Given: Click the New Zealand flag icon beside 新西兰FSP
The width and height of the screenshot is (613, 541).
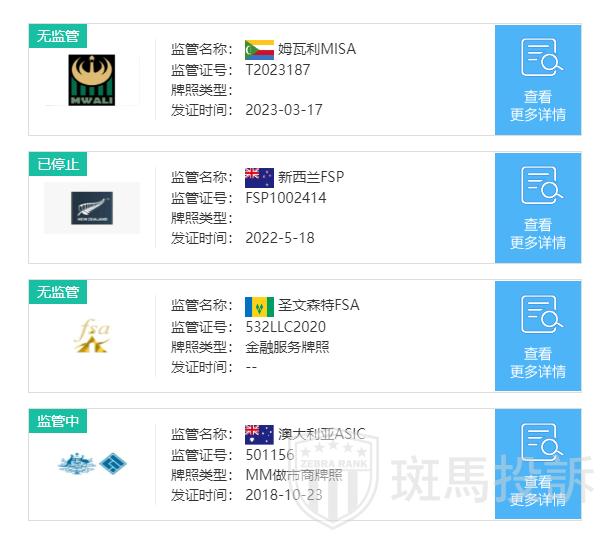Looking at the screenshot, I should pyautogui.click(x=259, y=178).
